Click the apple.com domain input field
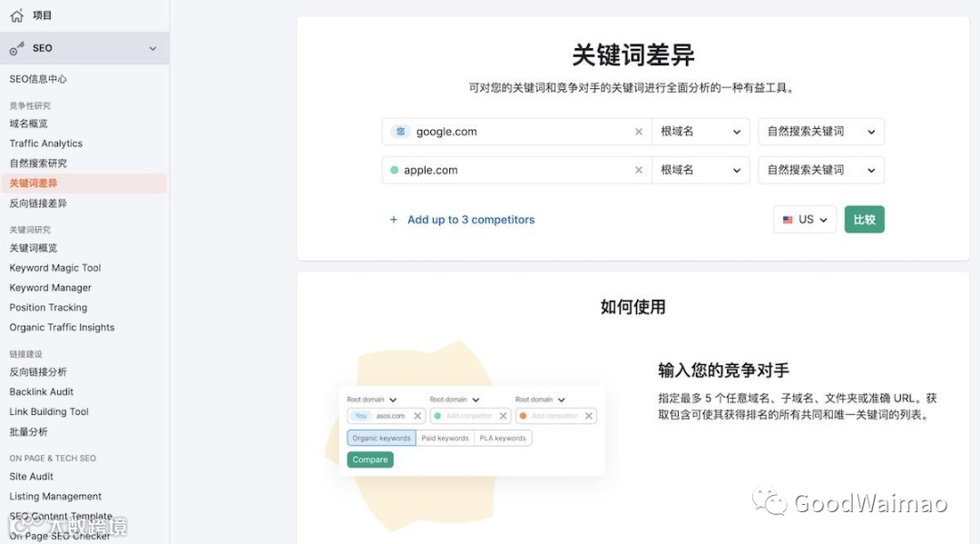 (517, 170)
